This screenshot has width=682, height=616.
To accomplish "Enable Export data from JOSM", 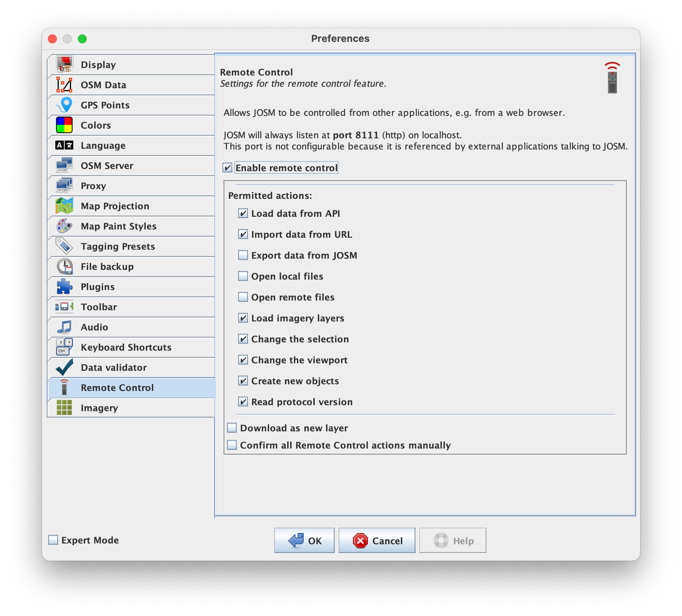I will [243, 255].
